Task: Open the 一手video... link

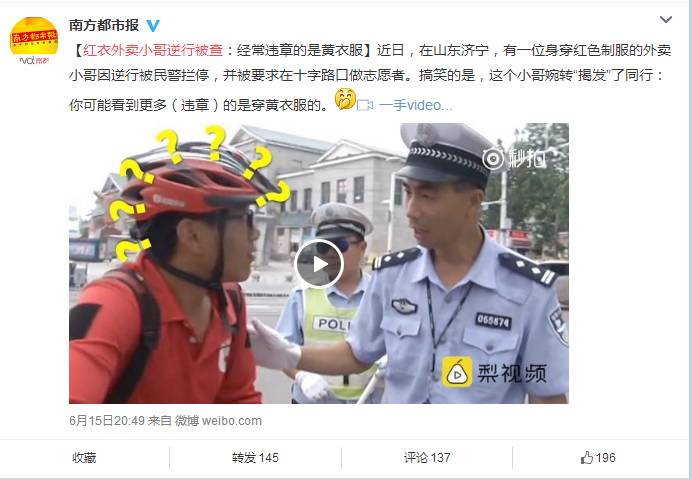Action: coord(415,105)
